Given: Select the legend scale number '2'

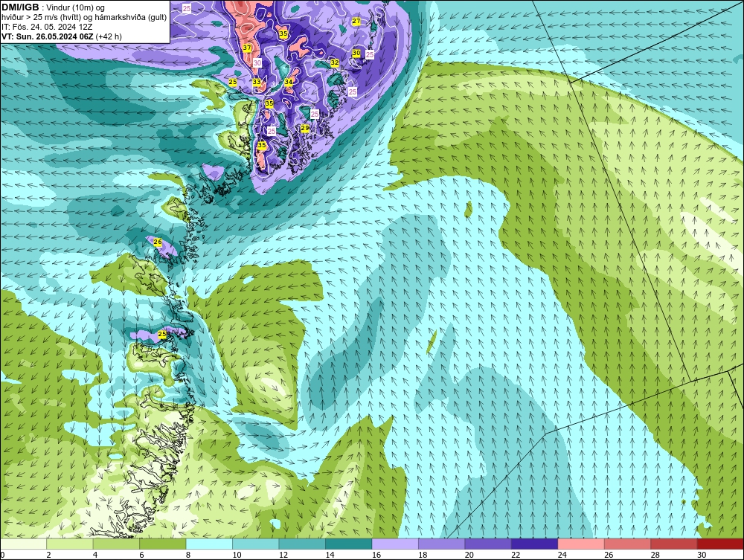Looking at the screenshot, I should click(x=49, y=555).
